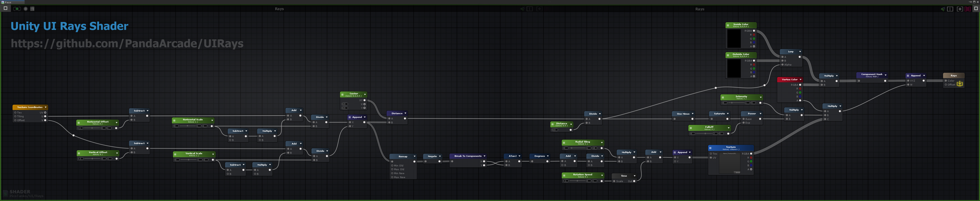
Task: Click yellow output icon on Rays master node
Action: click(x=960, y=84)
